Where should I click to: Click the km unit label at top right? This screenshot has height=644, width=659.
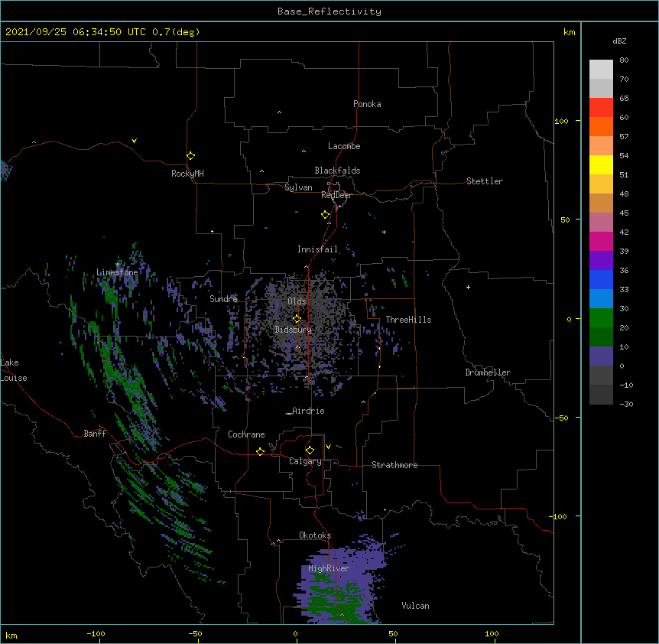click(569, 32)
